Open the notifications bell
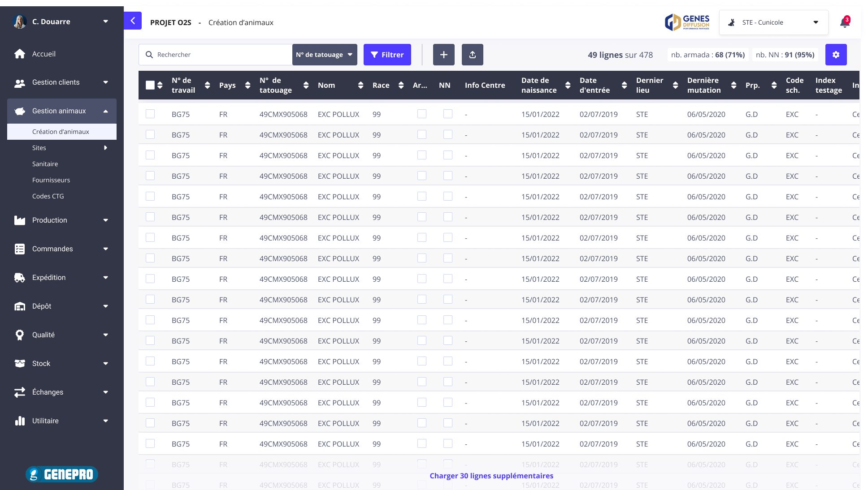The image size is (868, 490). tap(845, 22)
